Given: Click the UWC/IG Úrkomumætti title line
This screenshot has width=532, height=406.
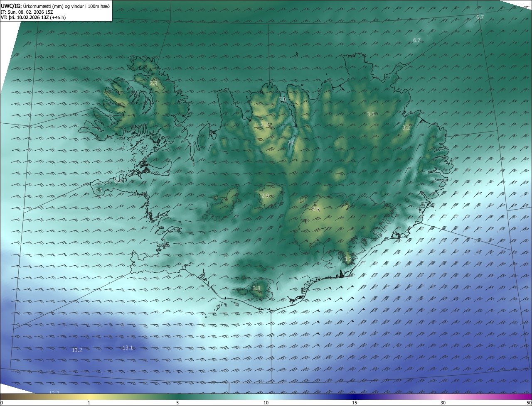Looking at the screenshot, I should [55, 6].
